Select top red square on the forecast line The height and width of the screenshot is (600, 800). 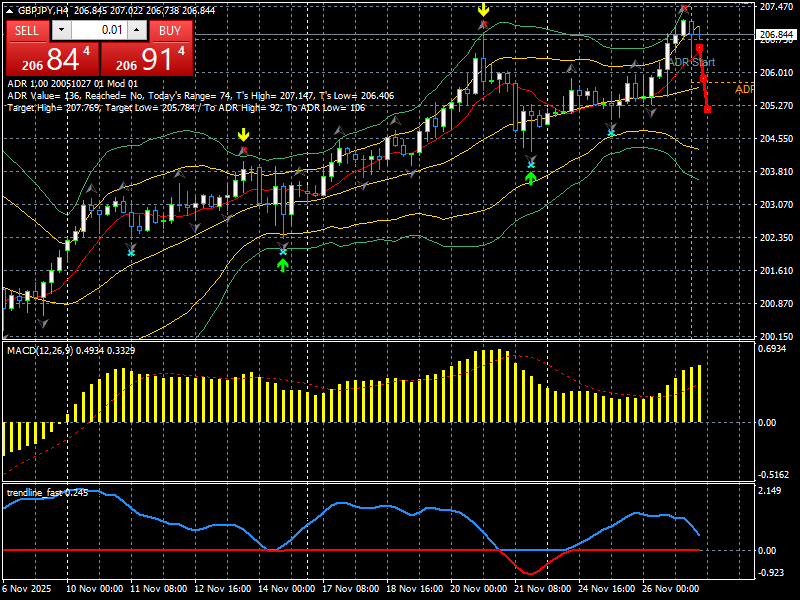pos(699,47)
